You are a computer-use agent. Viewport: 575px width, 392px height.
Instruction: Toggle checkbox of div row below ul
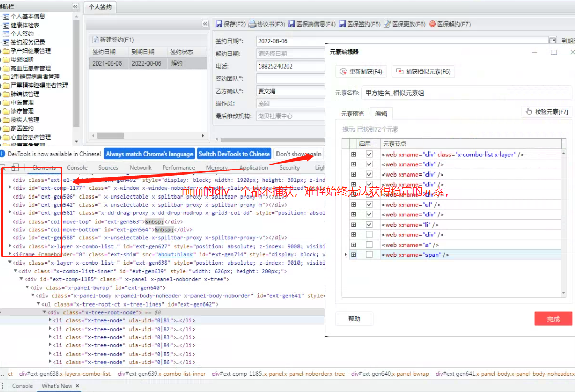[369, 214]
